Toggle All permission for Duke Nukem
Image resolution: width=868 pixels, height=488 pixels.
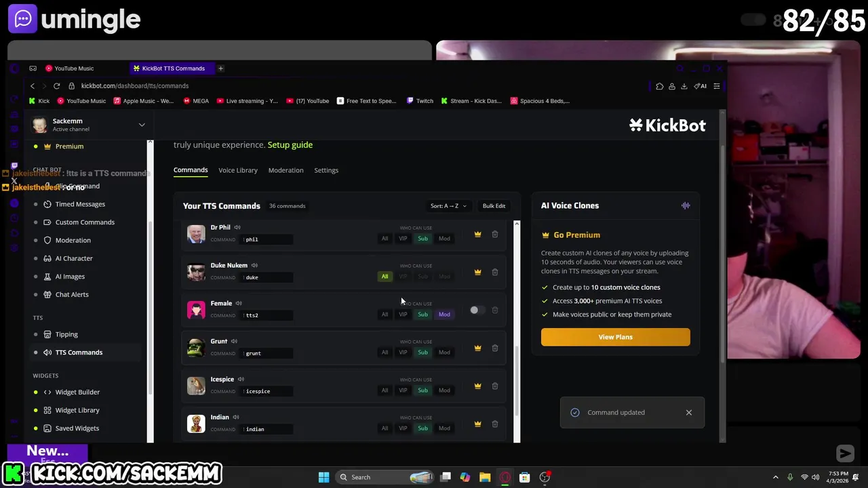[x=384, y=277]
